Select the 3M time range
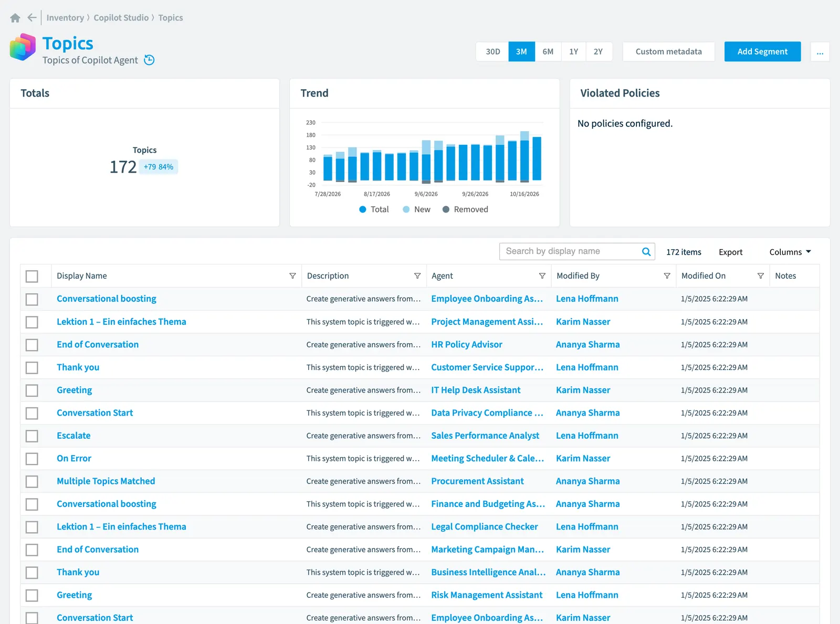The image size is (840, 624). pos(521,52)
